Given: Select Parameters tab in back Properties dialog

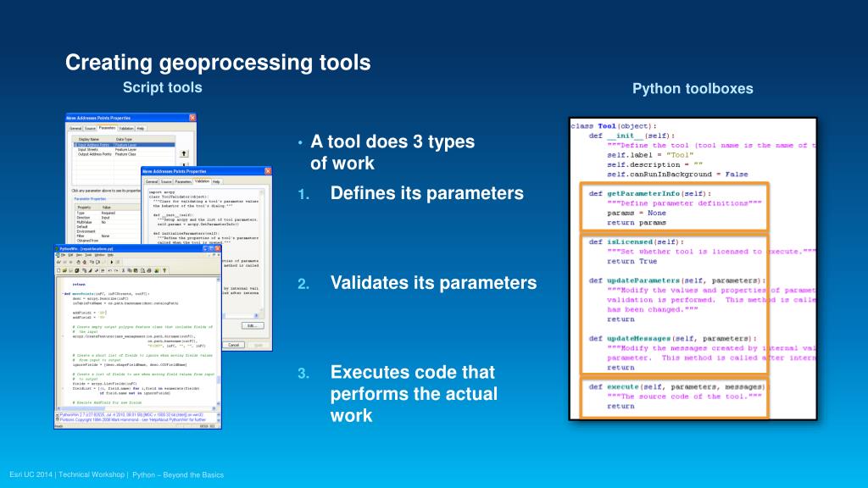Looking at the screenshot, I should [x=107, y=128].
